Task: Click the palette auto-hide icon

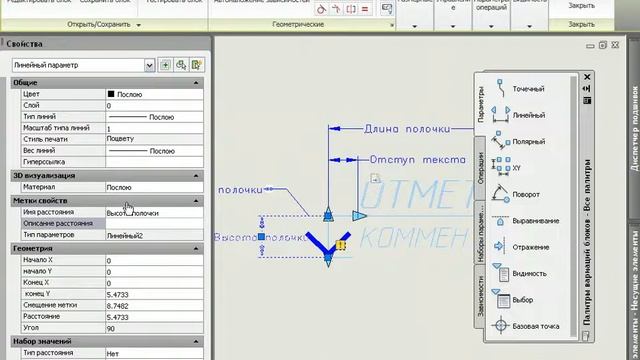Action: 587,89
